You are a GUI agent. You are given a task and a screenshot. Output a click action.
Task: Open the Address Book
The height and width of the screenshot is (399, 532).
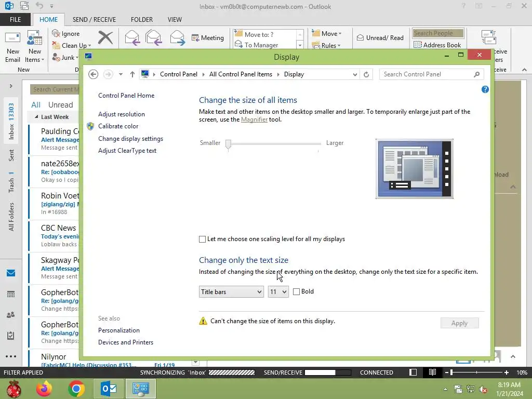[437, 45]
